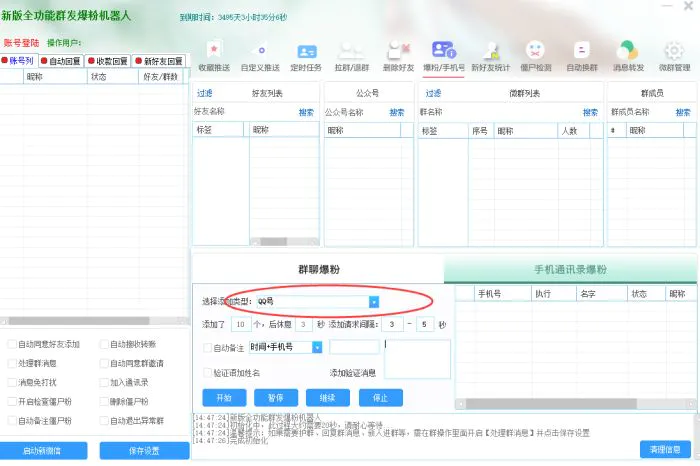Click 搜索 next to 好友名称
Screen dimensions: 700x466
(306, 112)
